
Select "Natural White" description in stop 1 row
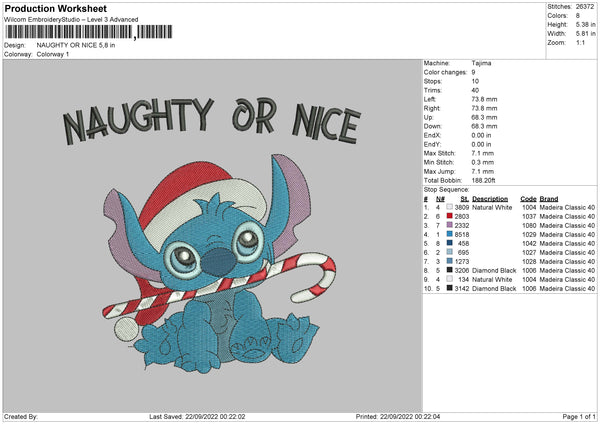[x=492, y=207]
